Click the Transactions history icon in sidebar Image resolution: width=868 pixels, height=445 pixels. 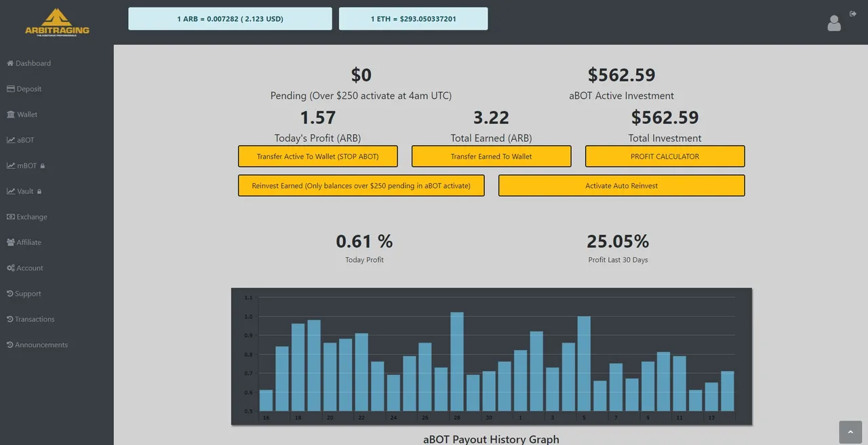[x=10, y=319]
